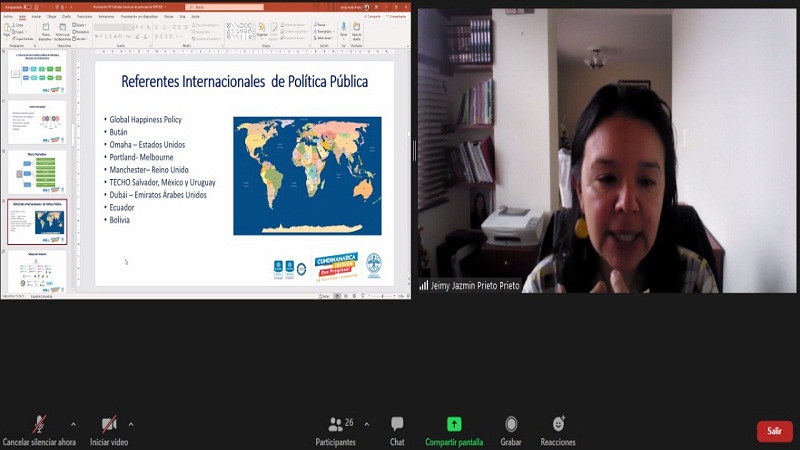
Task: Select Referentes Internacionales slide thumbnail
Action: [37, 222]
